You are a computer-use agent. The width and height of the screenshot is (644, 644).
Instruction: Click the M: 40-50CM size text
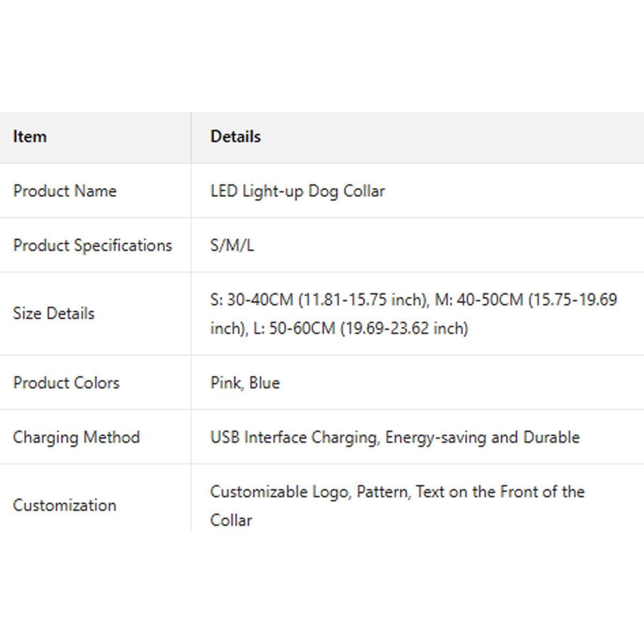coord(479,299)
